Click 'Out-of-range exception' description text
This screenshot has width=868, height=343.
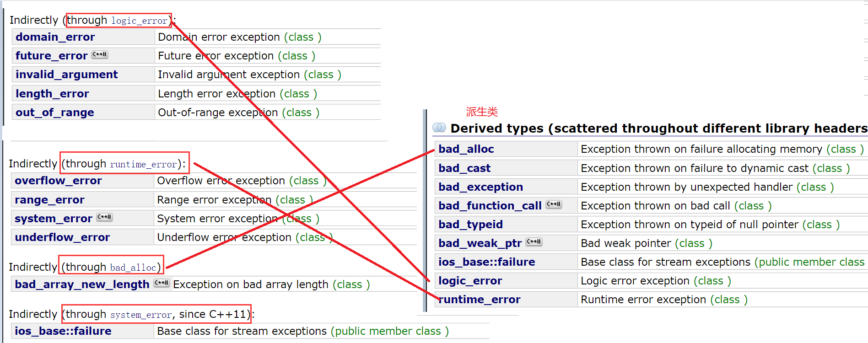pos(218,113)
